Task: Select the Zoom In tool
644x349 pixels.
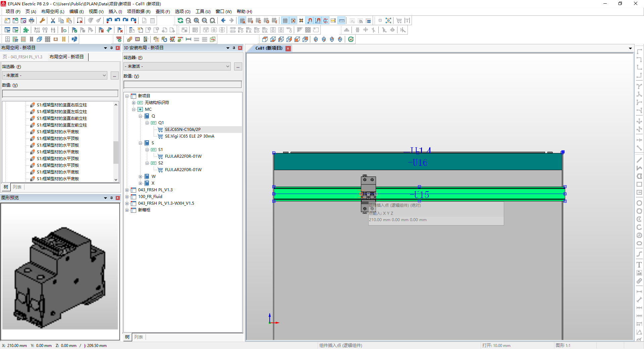Action: pyautogui.click(x=196, y=20)
